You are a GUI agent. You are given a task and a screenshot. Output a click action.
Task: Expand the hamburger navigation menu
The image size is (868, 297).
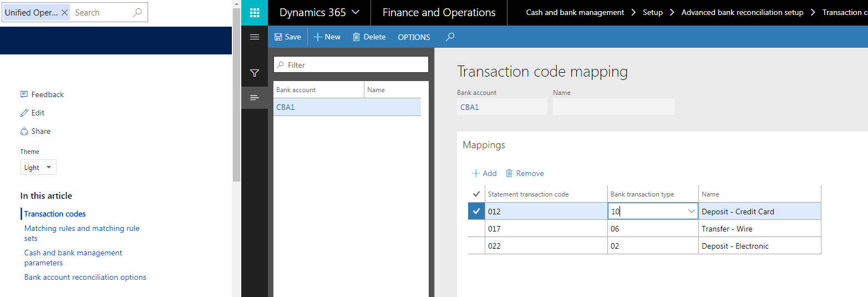click(x=255, y=37)
